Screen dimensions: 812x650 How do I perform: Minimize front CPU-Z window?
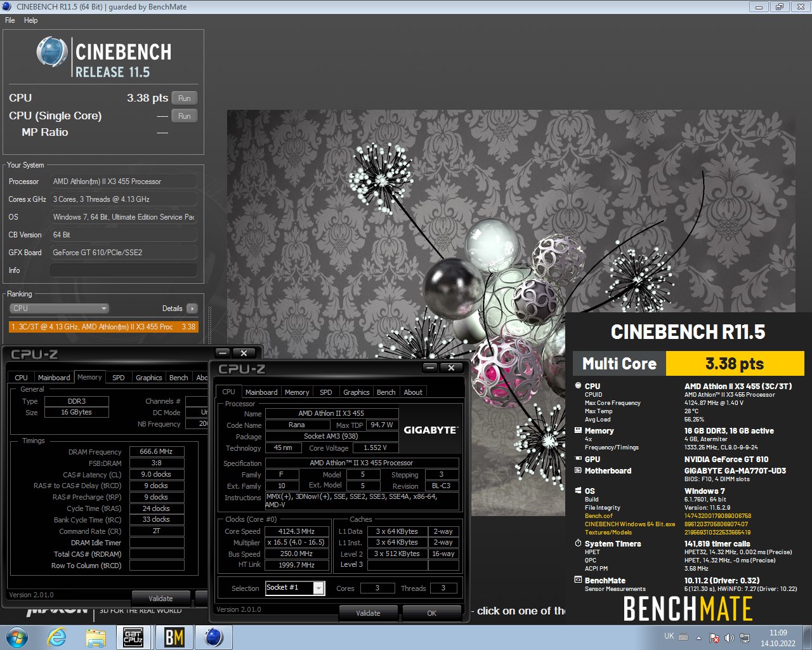point(430,368)
